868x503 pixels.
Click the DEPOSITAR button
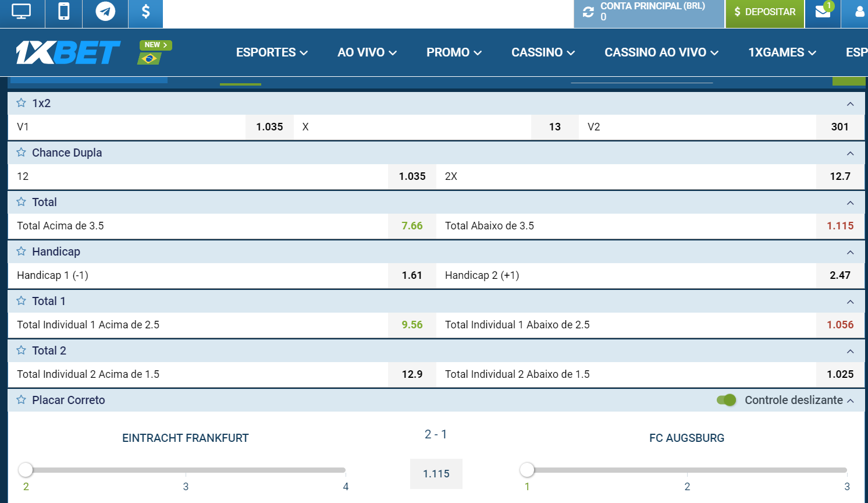point(764,12)
